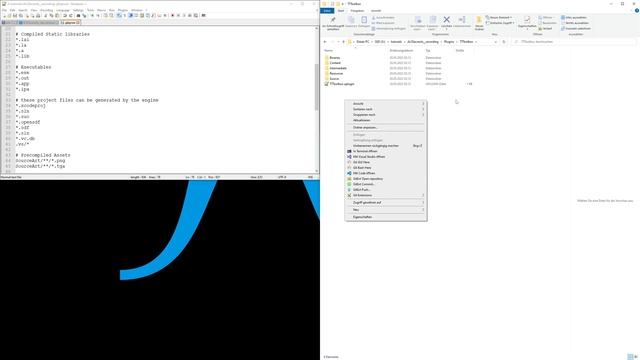Screen dimensions: 640x360
Task: Select the Source folder
Action: 334,79
